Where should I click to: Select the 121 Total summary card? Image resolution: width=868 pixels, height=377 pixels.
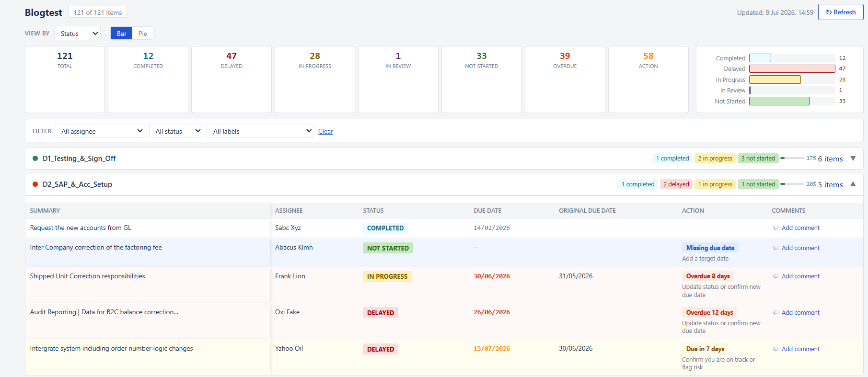pos(65,80)
